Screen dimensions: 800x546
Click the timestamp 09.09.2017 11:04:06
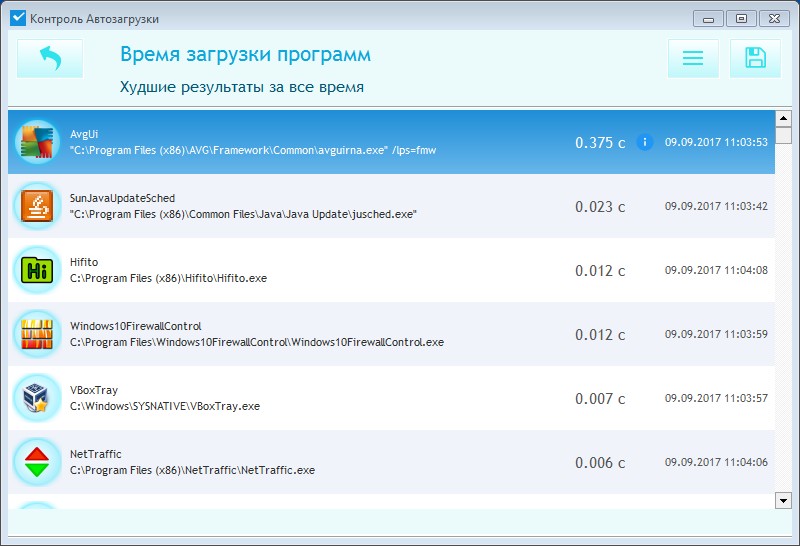(x=716, y=462)
